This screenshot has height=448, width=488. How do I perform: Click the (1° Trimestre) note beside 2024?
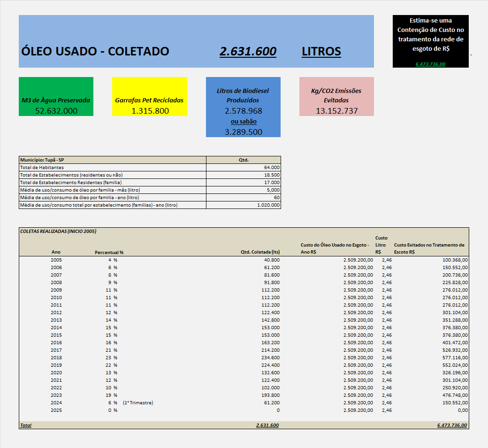138,402
